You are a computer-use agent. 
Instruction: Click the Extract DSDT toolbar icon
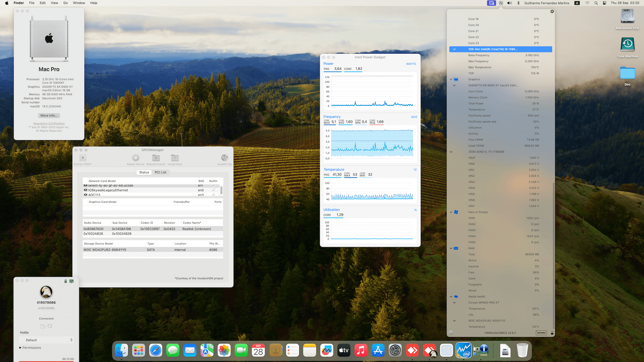point(83,158)
